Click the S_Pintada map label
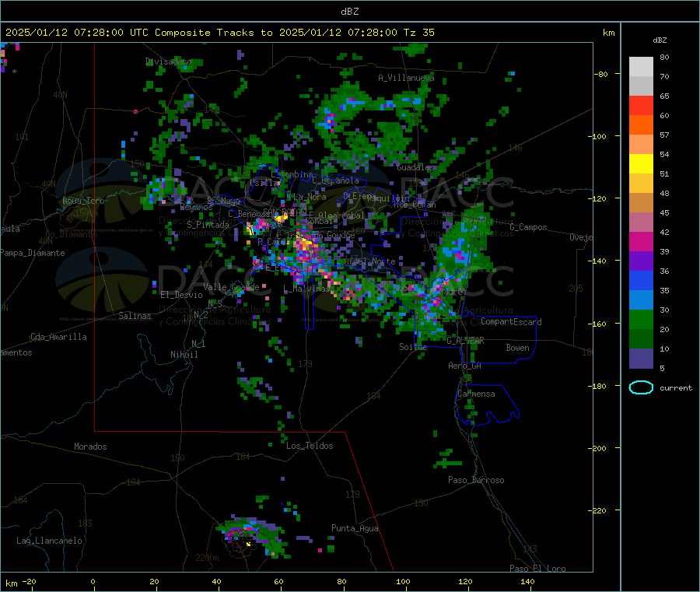 point(208,225)
